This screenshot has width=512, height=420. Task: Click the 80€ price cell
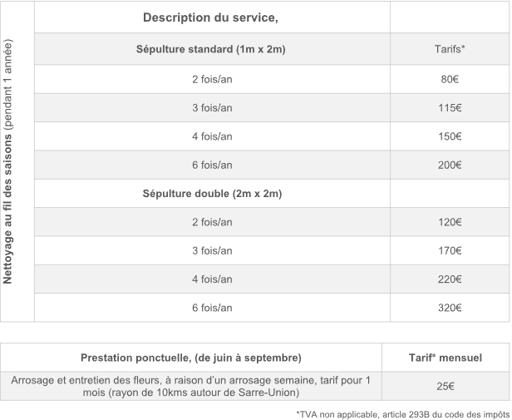450,79
